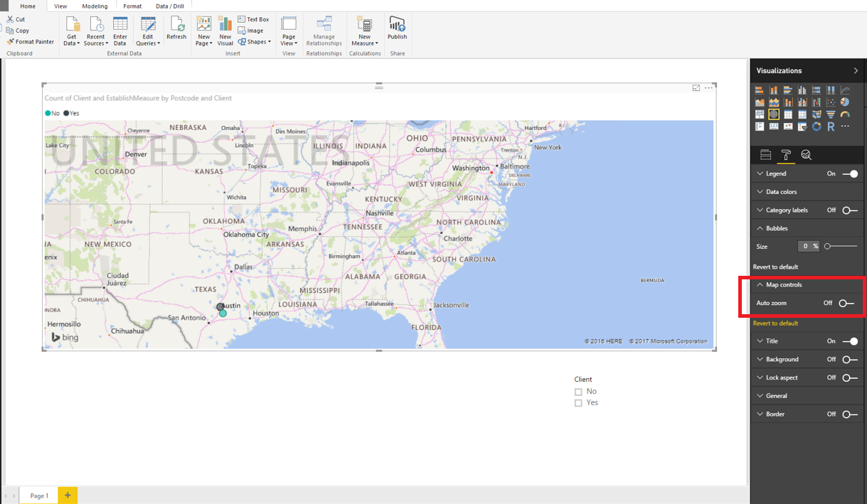This screenshot has height=504, width=867.
Task: Switch on Lock aspect
Action: [850, 377]
